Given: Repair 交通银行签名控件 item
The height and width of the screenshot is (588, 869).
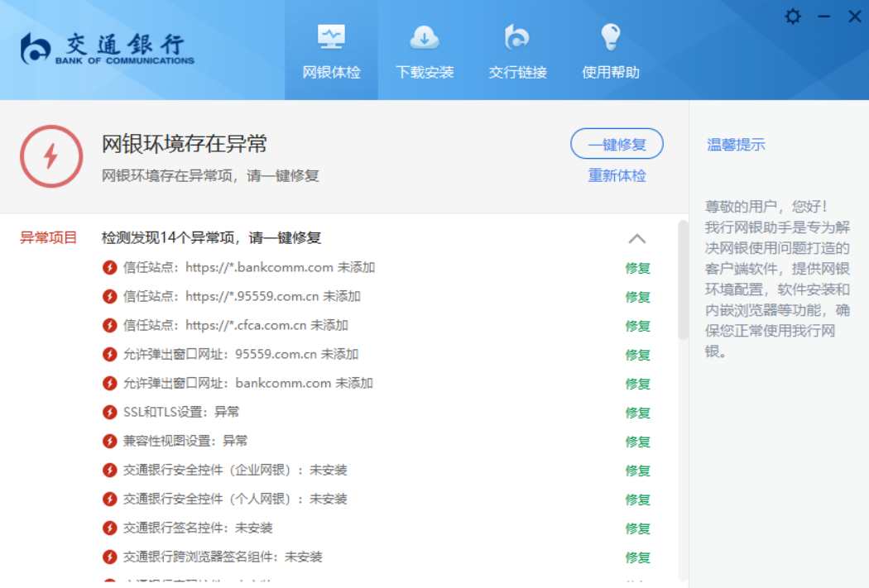Looking at the screenshot, I should (x=637, y=528).
